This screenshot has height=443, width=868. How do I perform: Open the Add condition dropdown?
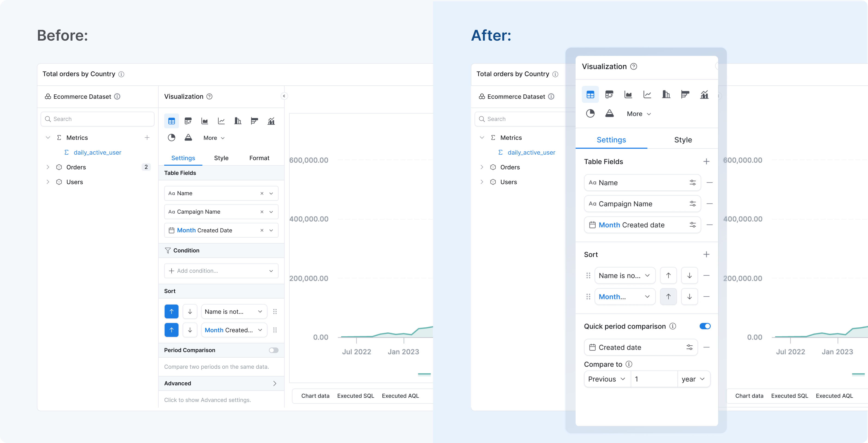(221, 271)
